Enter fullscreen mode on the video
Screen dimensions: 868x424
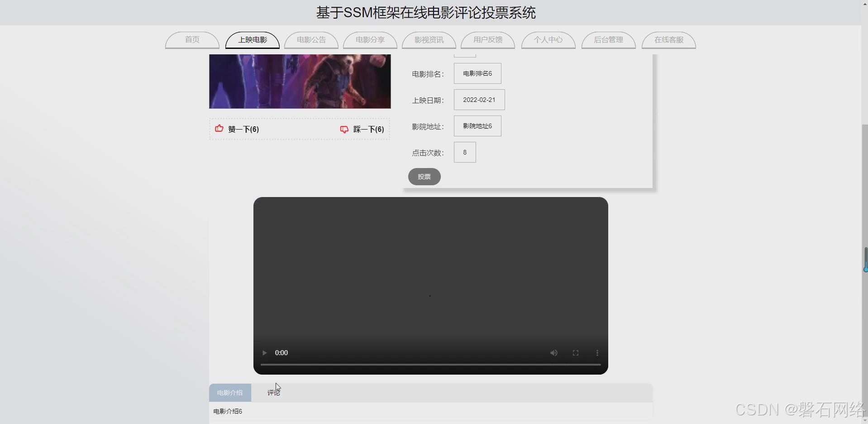click(x=575, y=352)
